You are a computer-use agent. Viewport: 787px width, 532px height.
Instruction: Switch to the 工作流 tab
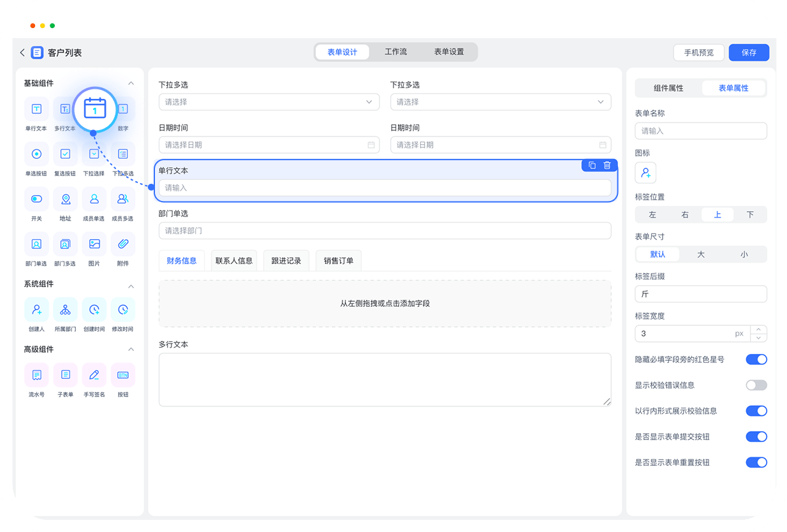point(396,52)
